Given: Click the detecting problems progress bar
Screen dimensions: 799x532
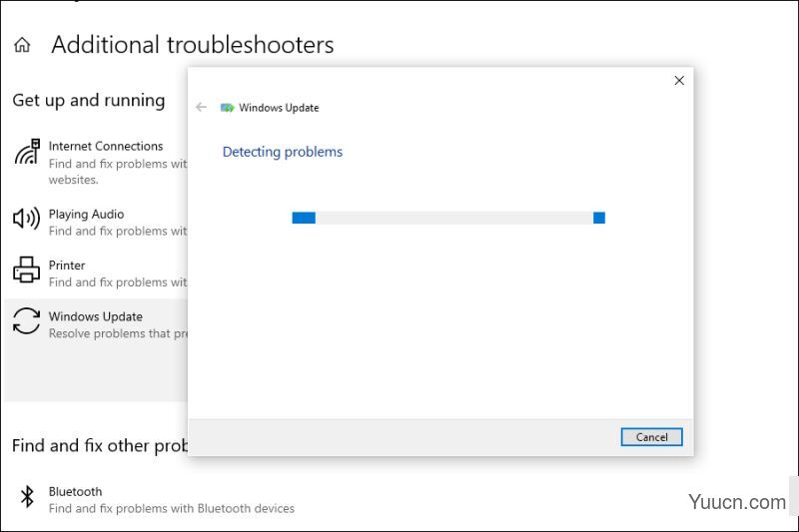Looking at the screenshot, I should tap(448, 218).
